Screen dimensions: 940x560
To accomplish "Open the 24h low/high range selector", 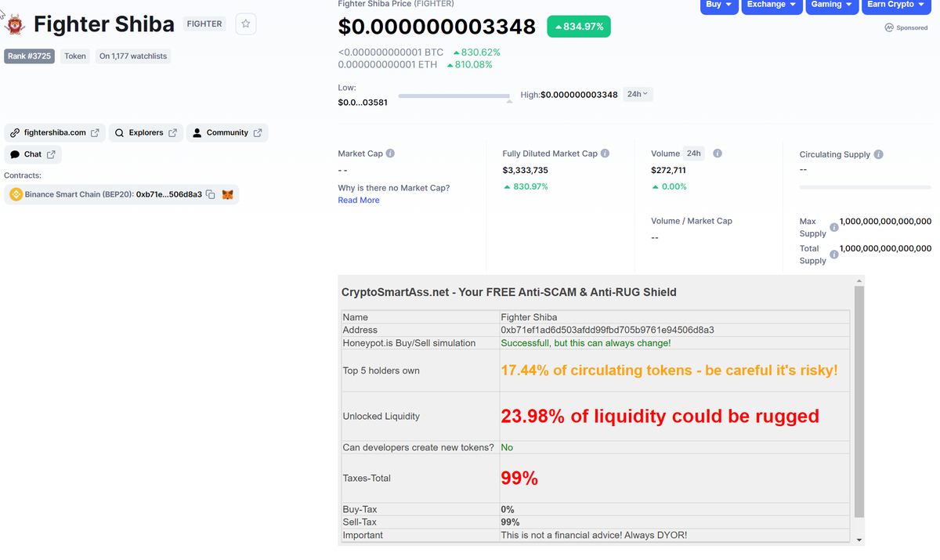I will [x=638, y=94].
